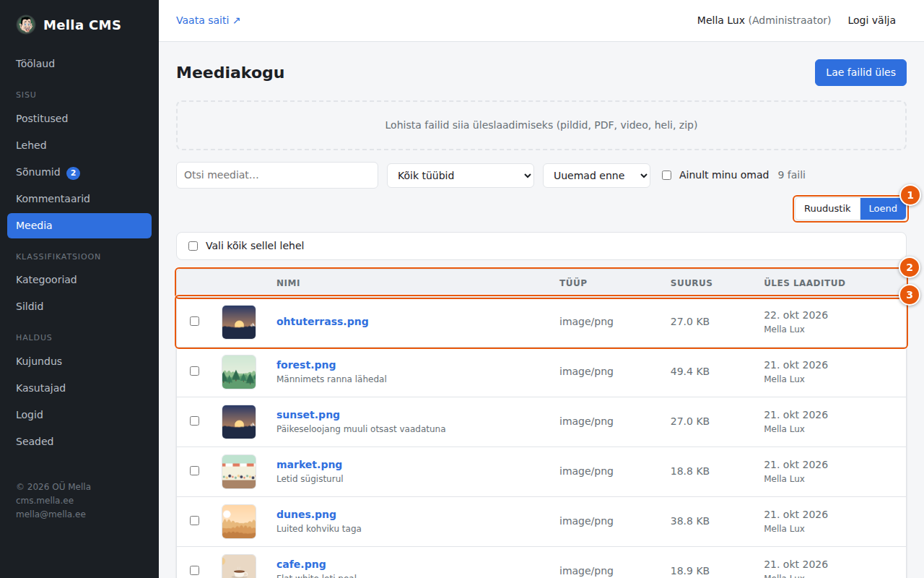Open the sunset.png file link
This screenshot has width=924, height=578.
(x=308, y=415)
